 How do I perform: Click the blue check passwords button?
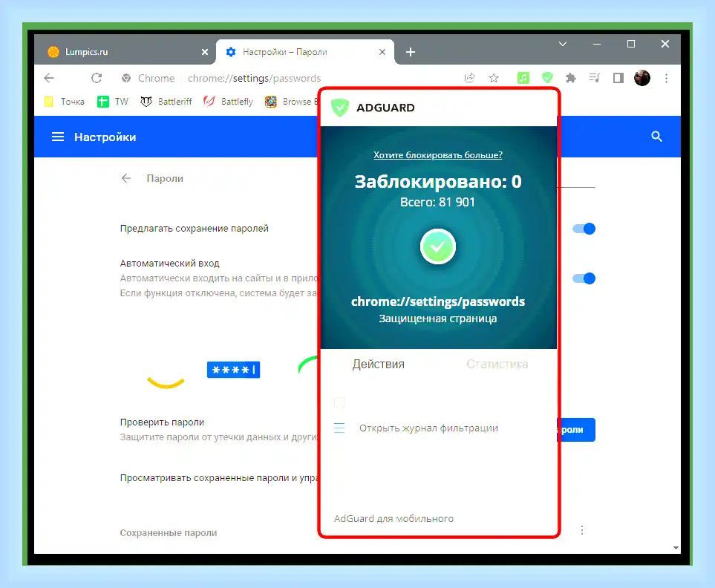pyautogui.click(x=576, y=429)
